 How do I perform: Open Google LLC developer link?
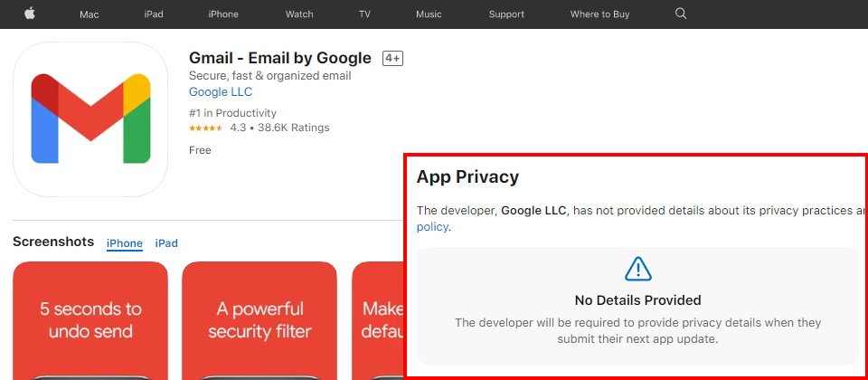(221, 92)
